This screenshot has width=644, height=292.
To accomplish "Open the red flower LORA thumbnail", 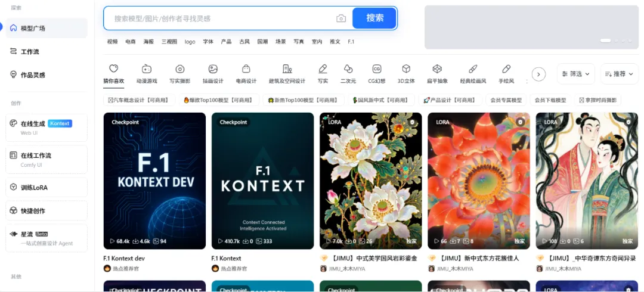I will tap(478, 181).
